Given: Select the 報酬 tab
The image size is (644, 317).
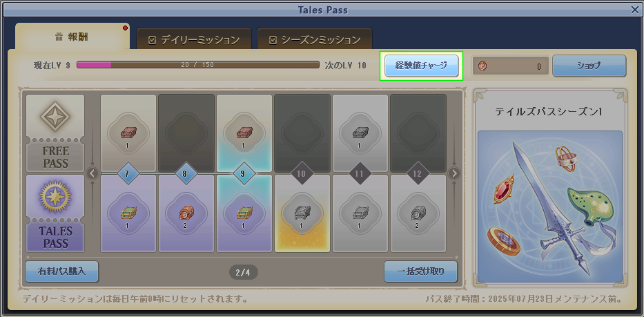Looking at the screenshot, I should click(72, 37).
